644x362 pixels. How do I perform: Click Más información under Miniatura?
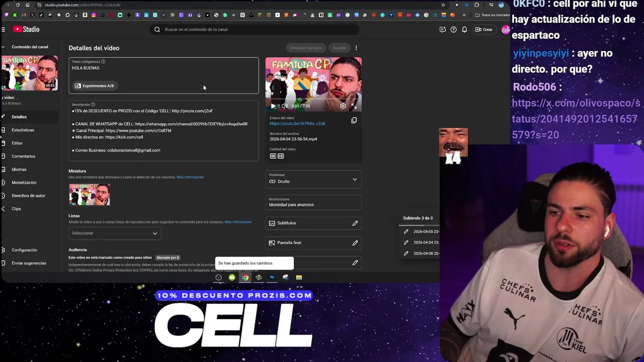[x=190, y=177]
